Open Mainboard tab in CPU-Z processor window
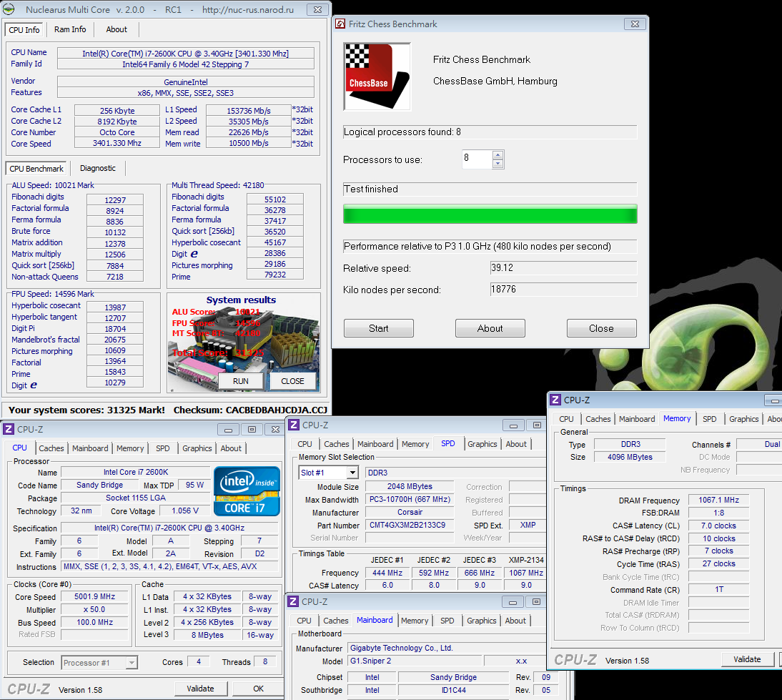The image size is (782, 700). (x=90, y=448)
